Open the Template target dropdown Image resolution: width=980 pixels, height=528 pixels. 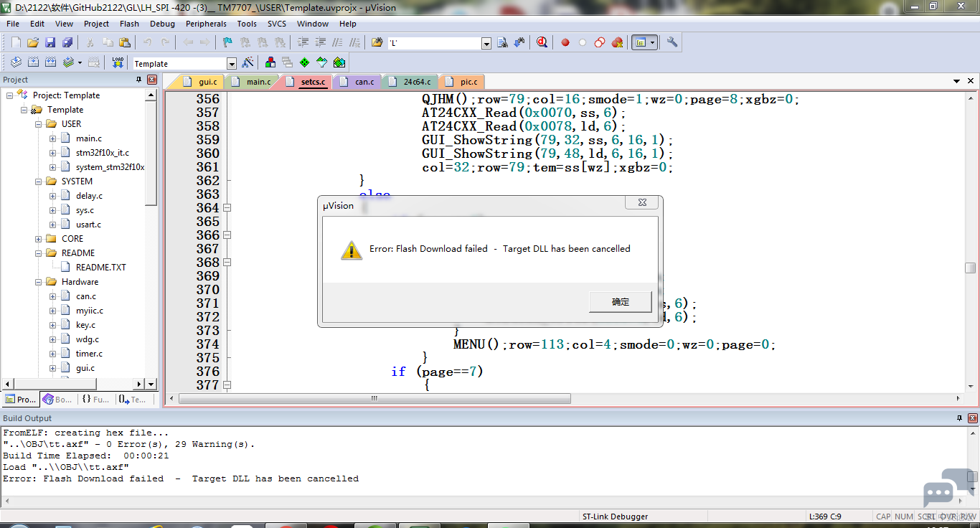pos(231,64)
